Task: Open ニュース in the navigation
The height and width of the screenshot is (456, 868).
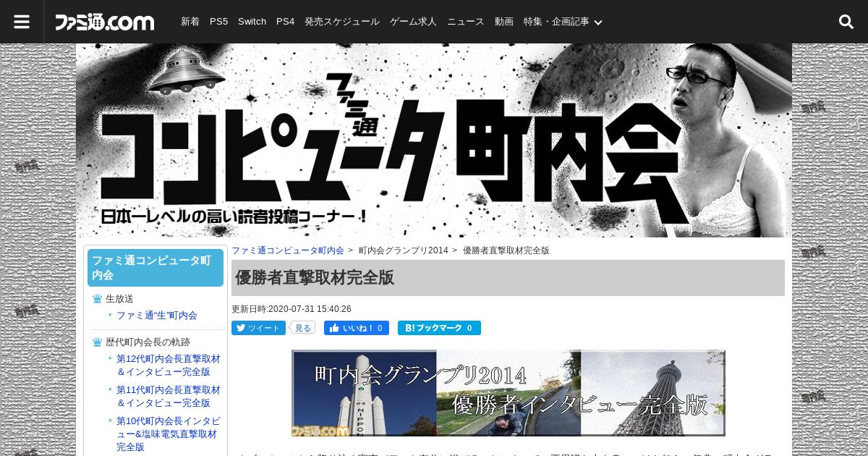Action: (x=466, y=22)
